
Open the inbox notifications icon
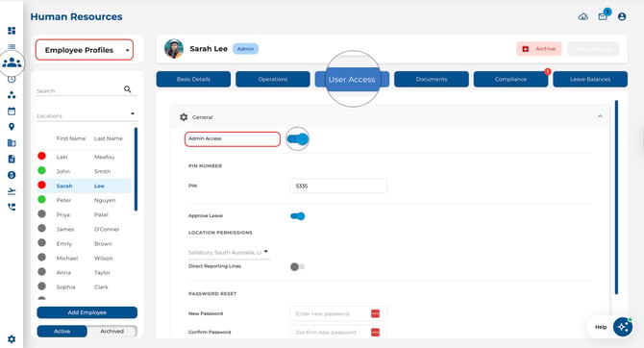(x=603, y=16)
